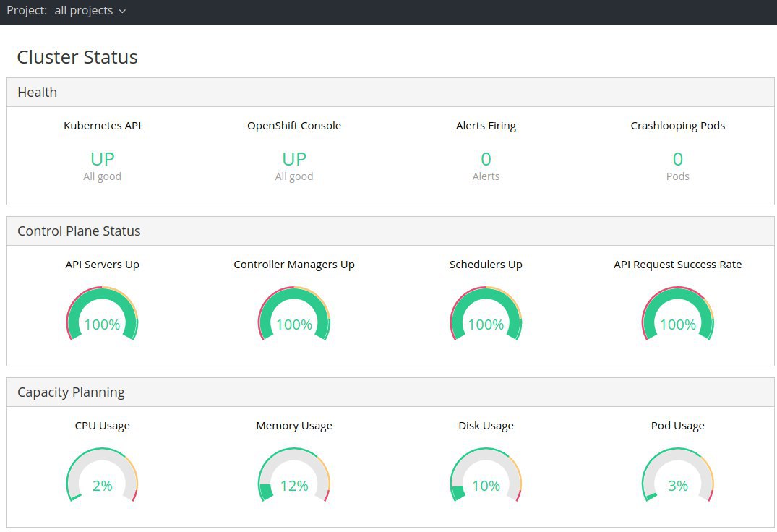The height and width of the screenshot is (532, 777).
Task: Click the Memory Usage 12% gauge
Action: click(294, 476)
